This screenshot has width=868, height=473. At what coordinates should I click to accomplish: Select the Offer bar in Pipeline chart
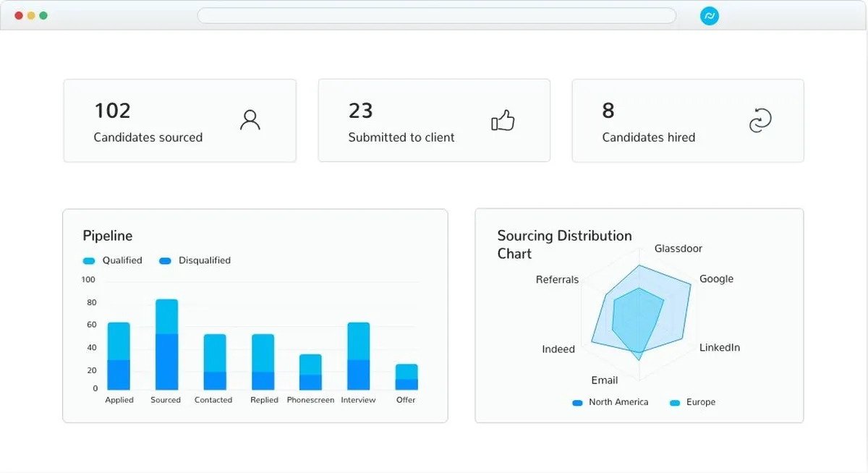[x=407, y=378]
